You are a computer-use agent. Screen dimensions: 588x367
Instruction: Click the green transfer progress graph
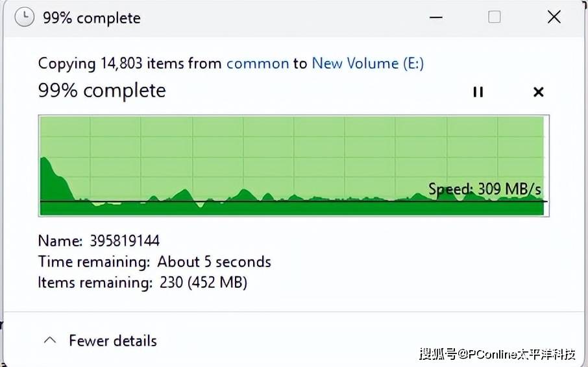(x=293, y=166)
